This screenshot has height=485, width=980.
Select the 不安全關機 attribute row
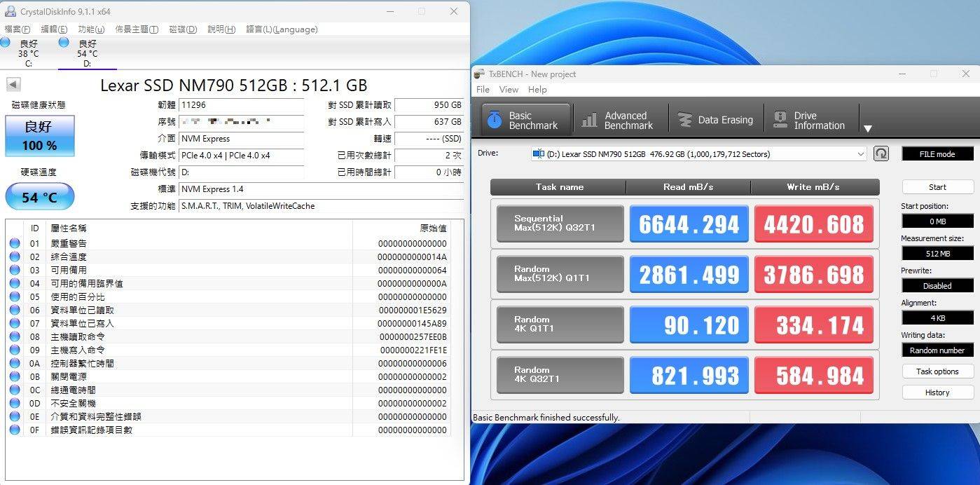coord(229,403)
